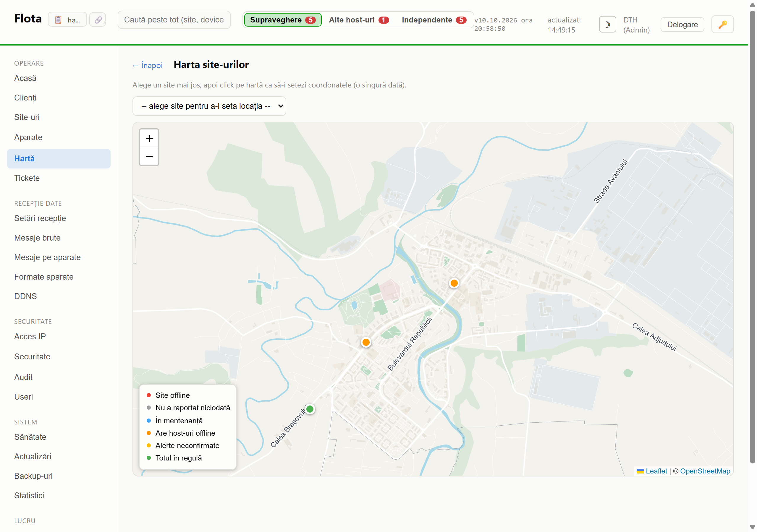Click the 'Site offline' legend entry
Image resolution: width=757 pixels, height=532 pixels.
[x=168, y=395]
